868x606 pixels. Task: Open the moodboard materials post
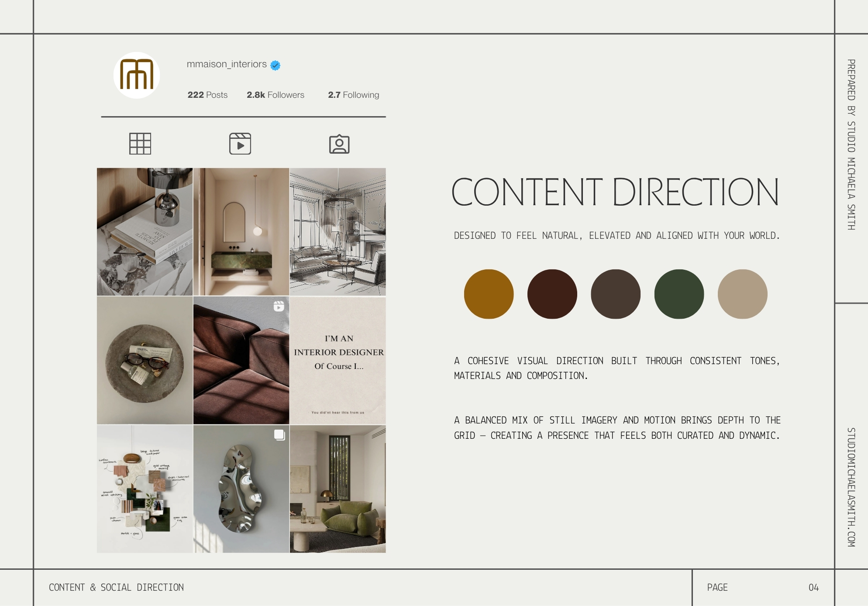[145, 489]
